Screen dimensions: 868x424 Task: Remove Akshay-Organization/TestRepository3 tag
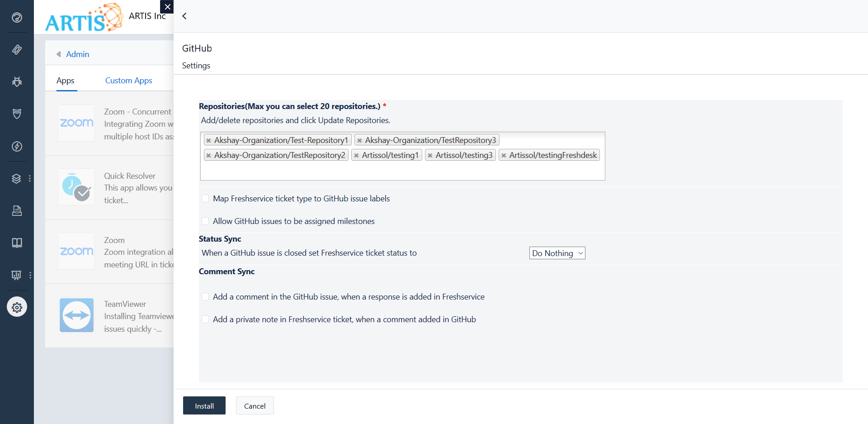(359, 141)
